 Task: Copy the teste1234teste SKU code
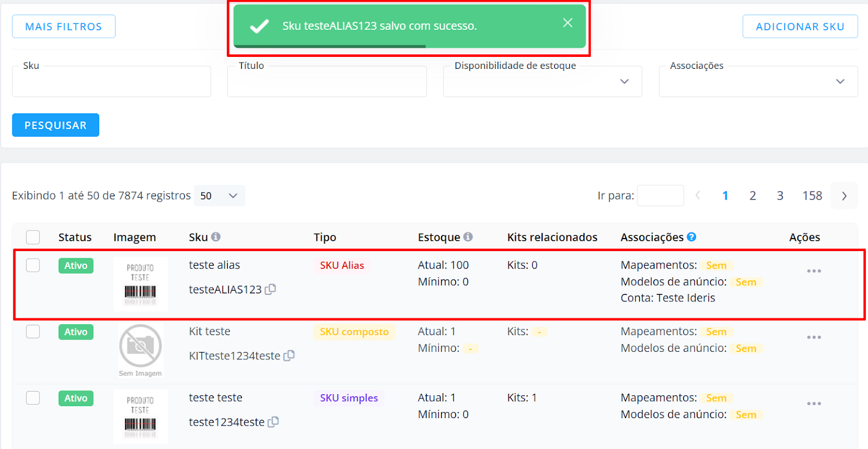point(273,422)
